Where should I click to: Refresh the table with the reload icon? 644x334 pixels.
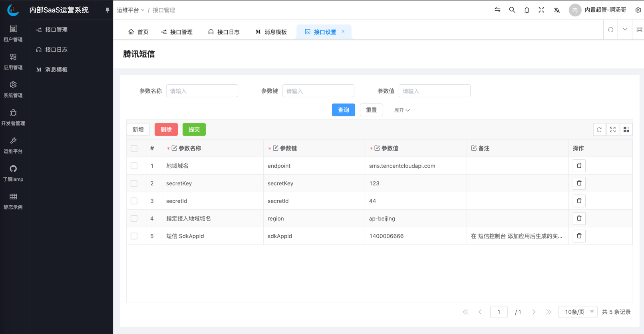(599, 129)
